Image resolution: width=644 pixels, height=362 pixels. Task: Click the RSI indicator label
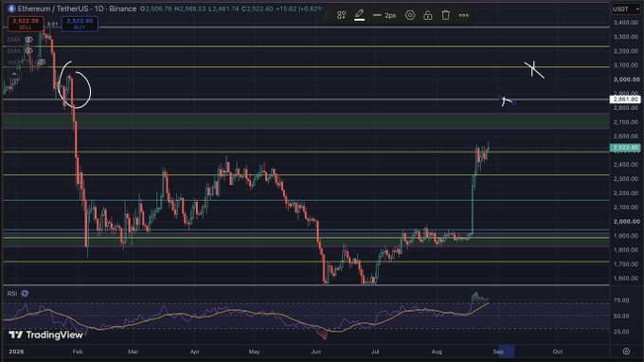tap(12, 294)
